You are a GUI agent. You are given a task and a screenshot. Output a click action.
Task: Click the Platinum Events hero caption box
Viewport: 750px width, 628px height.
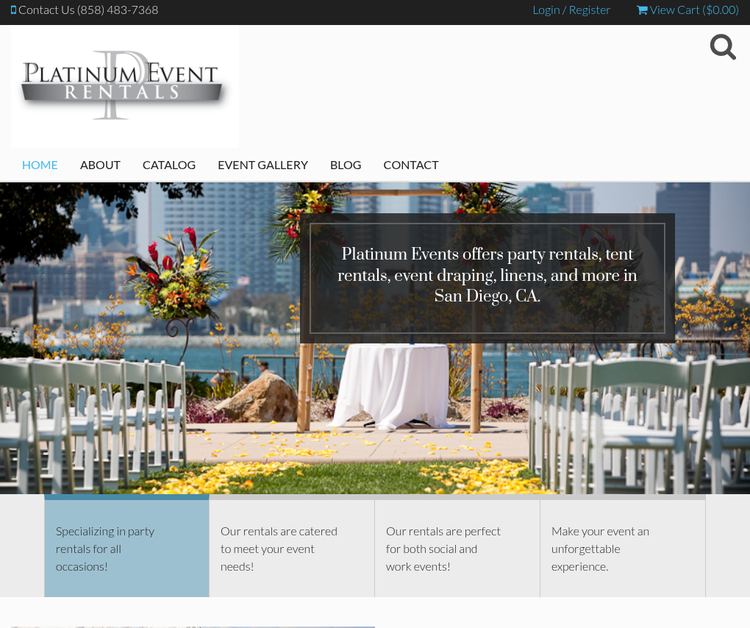point(487,275)
